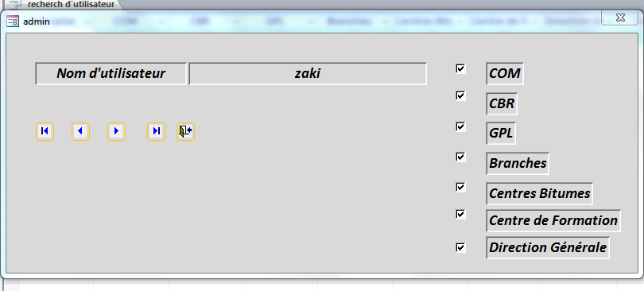Viewport: 644px width, 291px height.
Task: Jump to the last record button
Action: tap(156, 131)
